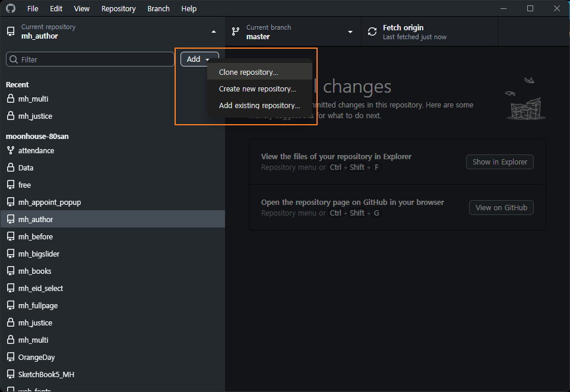The image size is (570, 392).
Task: Select the mh_bigslider repository
Action: coord(112,254)
